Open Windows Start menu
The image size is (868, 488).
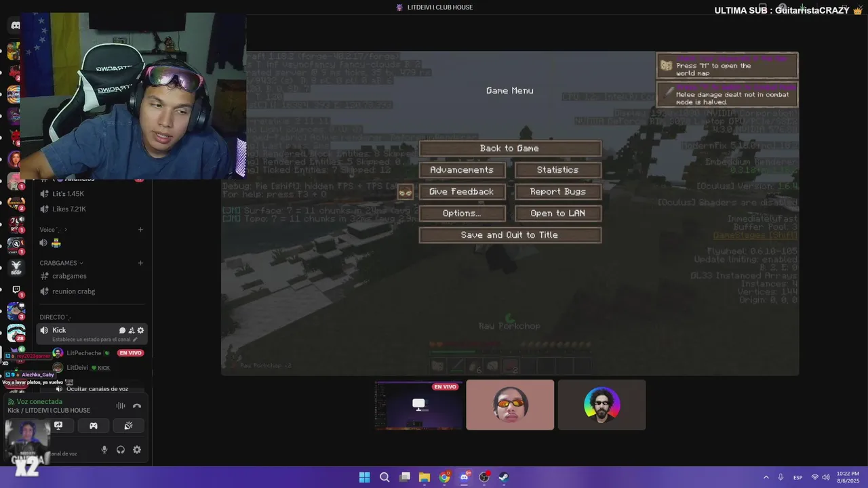click(x=364, y=477)
